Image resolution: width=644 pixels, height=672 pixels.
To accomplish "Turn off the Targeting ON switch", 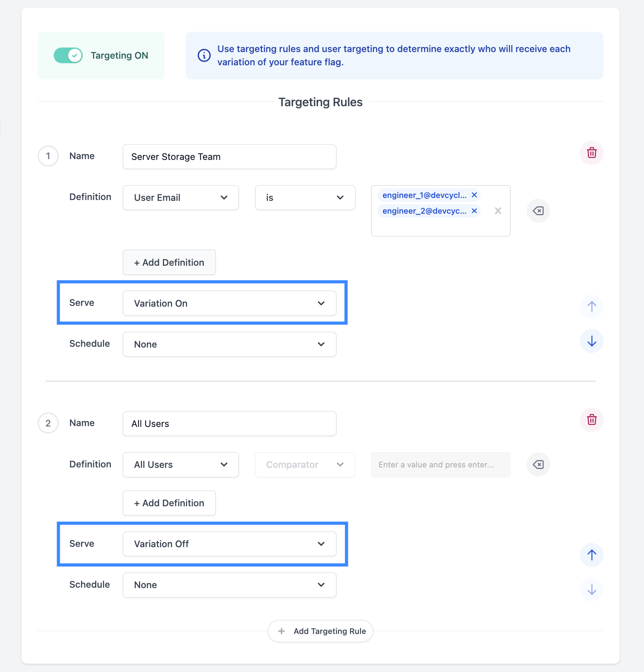I will (x=68, y=55).
